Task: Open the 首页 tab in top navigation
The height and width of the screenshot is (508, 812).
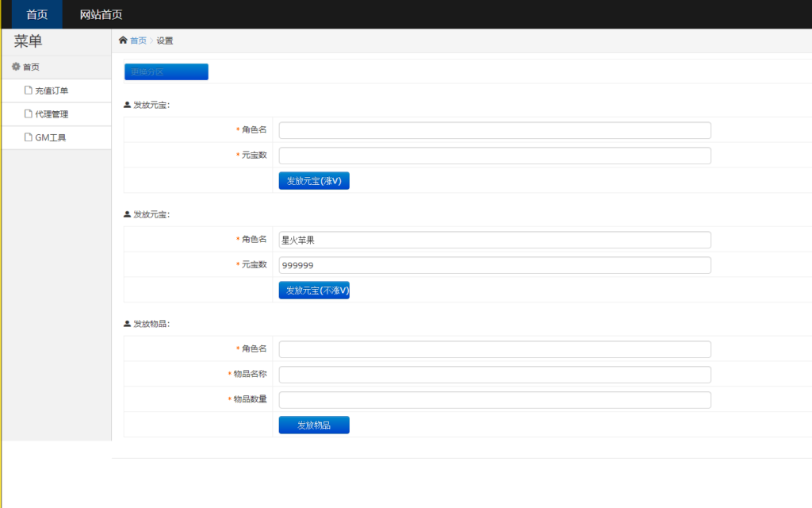Action: pos(37,14)
